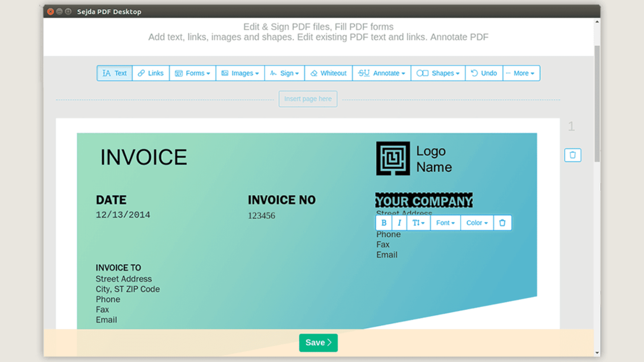The width and height of the screenshot is (644, 362).
Task: Click Fax under YOUR COMPANY
Action: (383, 245)
